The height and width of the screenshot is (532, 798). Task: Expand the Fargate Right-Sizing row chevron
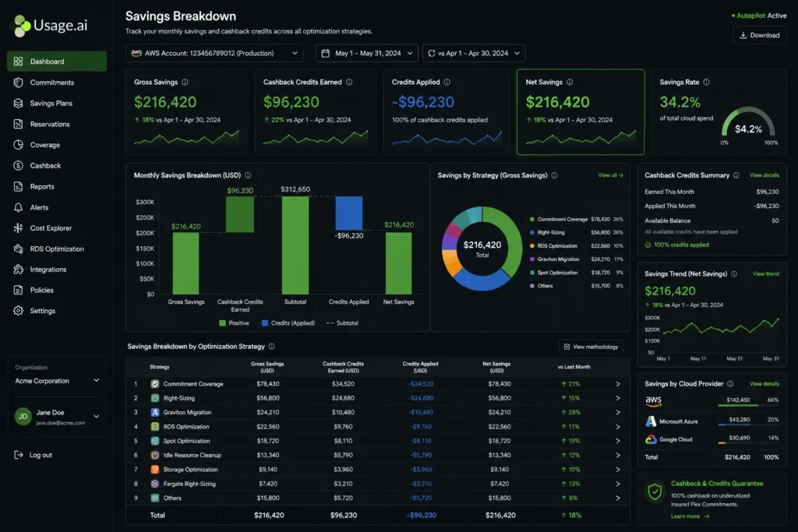click(618, 484)
